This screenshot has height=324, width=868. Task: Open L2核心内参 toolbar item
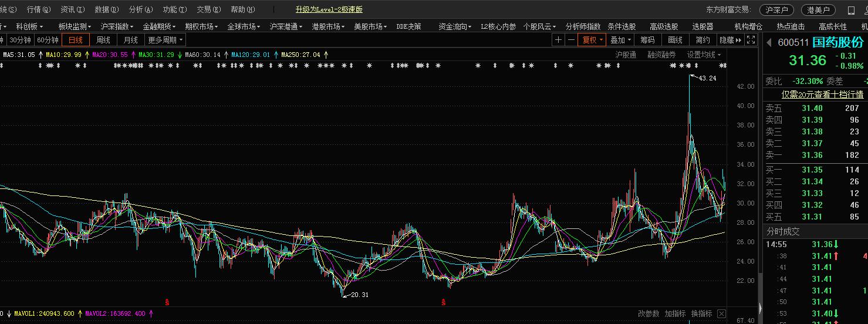tap(498, 26)
